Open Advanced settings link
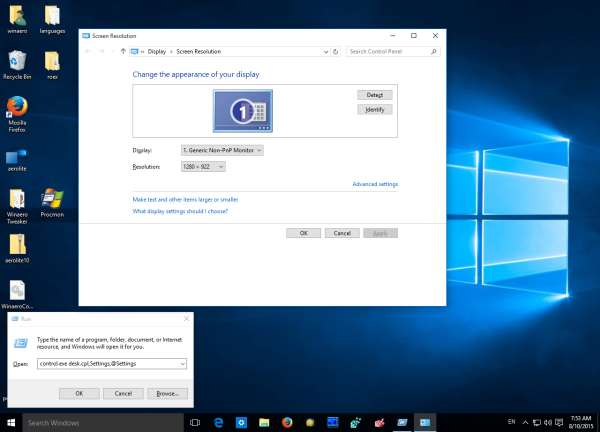The height and width of the screenshot is (432, 600). (x=375, y=184)
